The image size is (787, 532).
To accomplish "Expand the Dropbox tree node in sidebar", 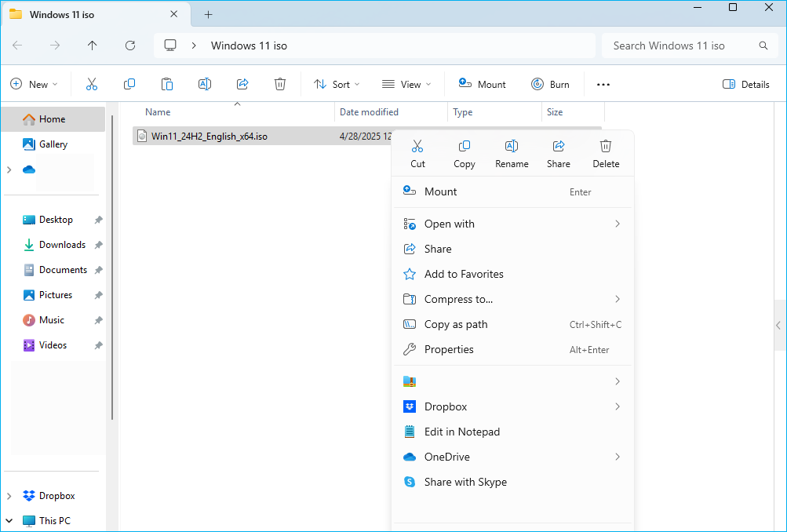I will pyautogui.click(x=9, y=496).
